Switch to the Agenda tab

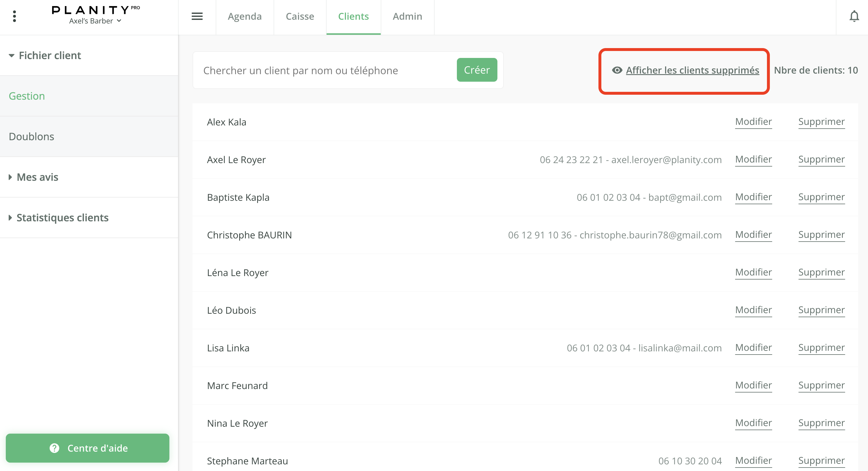pyautogui.click(x=245, y=16)
